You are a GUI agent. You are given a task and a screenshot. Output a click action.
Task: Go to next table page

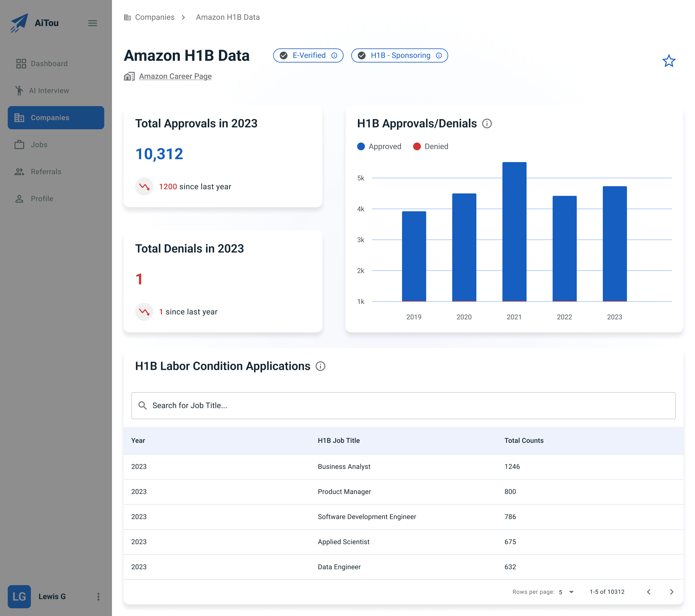point(672,592)
